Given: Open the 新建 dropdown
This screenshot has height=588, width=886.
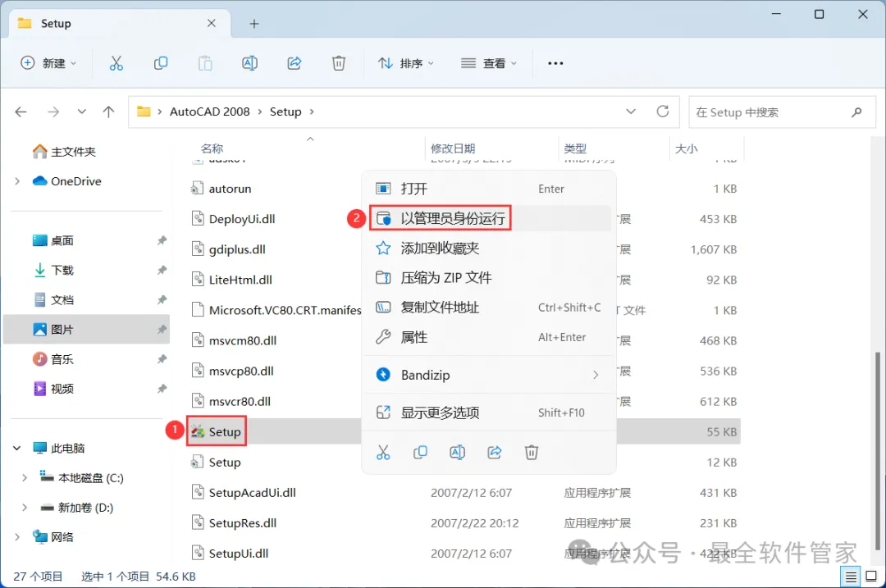Looking at the screenshot, I should (x=48, y=63).
